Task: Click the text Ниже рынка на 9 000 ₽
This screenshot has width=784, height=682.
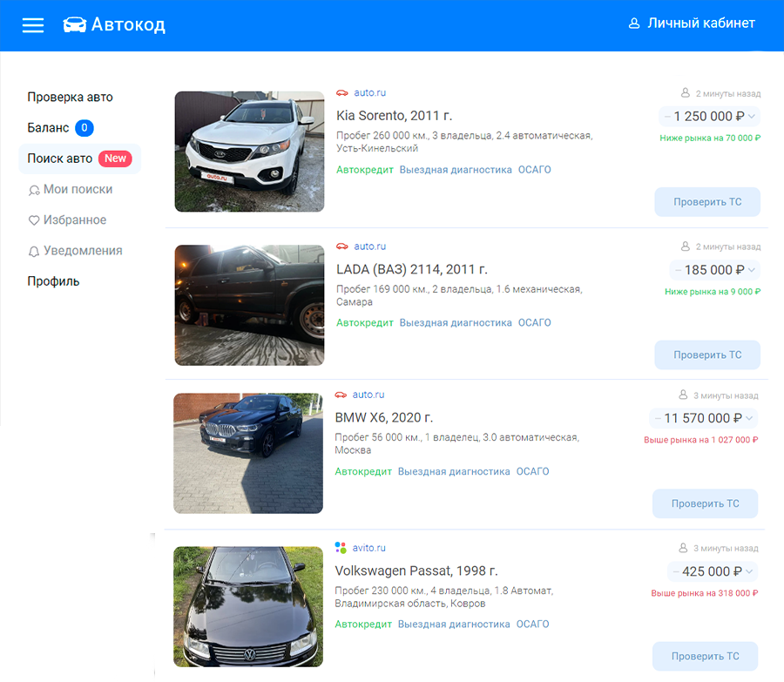Action: coord(713,292)
